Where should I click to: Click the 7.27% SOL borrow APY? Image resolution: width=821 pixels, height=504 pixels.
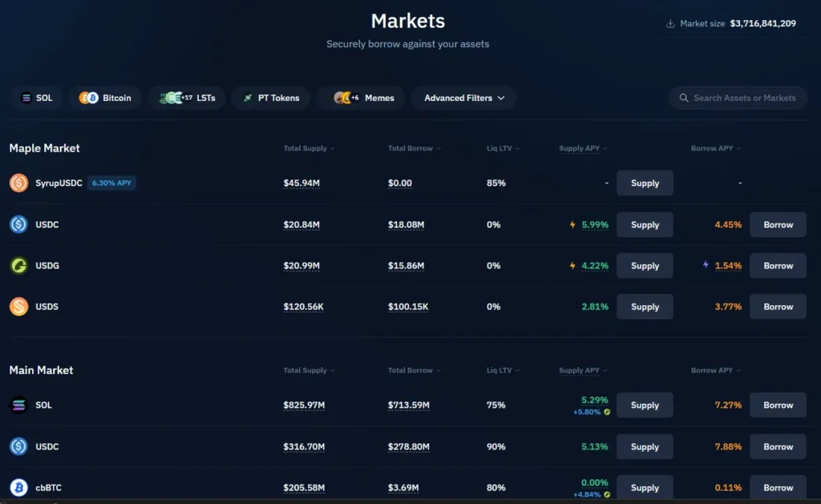tap(728, 405)
